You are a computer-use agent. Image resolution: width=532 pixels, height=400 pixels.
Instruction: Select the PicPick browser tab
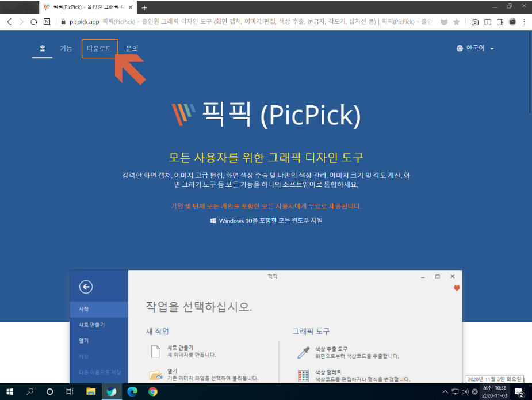coord(88,7)
